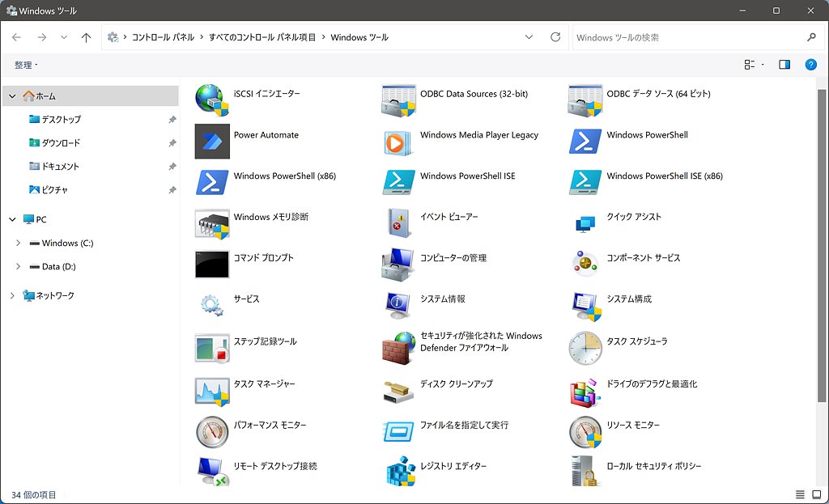Go back with the back arrow

[x=16, y=37]
